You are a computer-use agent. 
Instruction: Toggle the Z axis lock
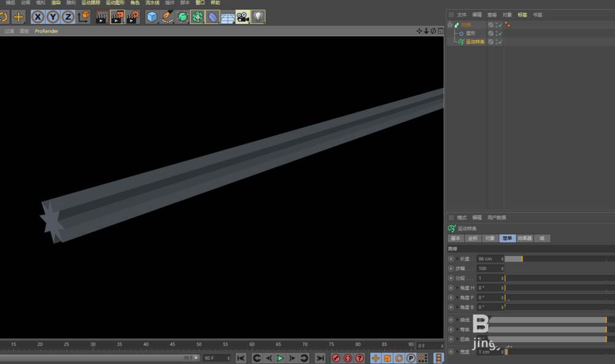tap(68, 17)
